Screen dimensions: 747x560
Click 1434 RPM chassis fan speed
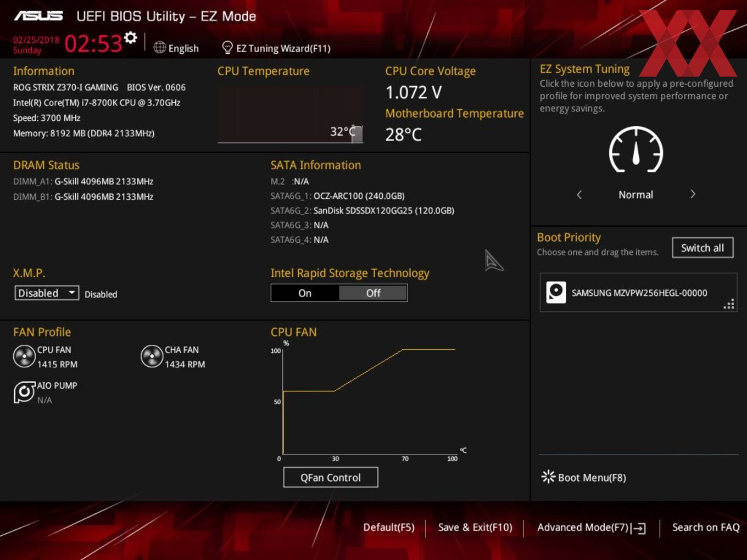pos(185,365)
